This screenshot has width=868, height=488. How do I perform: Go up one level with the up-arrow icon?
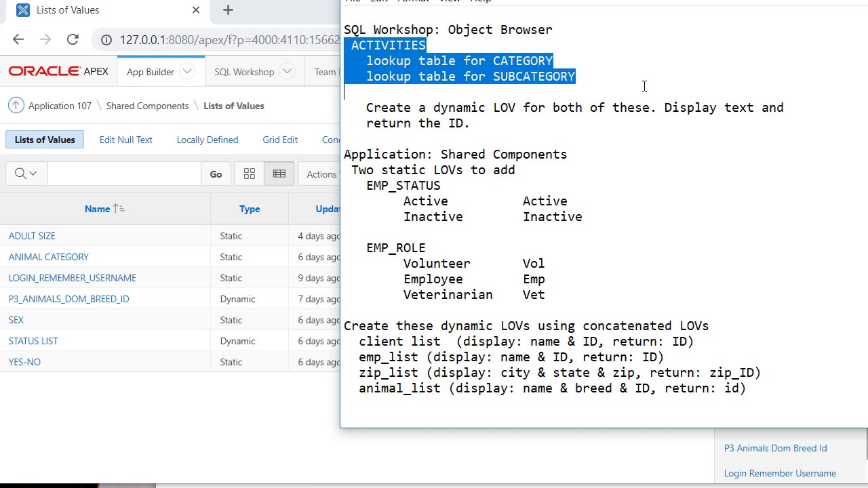coord(16,106)
